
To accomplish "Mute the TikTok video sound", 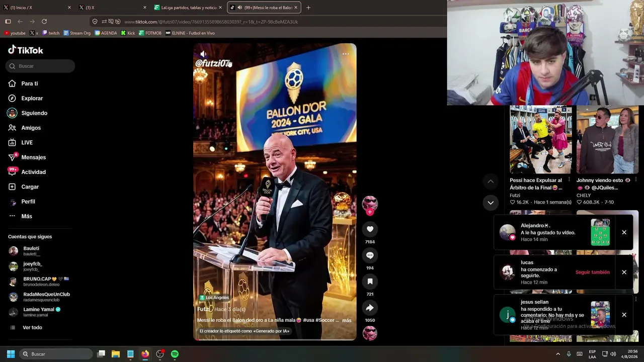I will point(203,54).
